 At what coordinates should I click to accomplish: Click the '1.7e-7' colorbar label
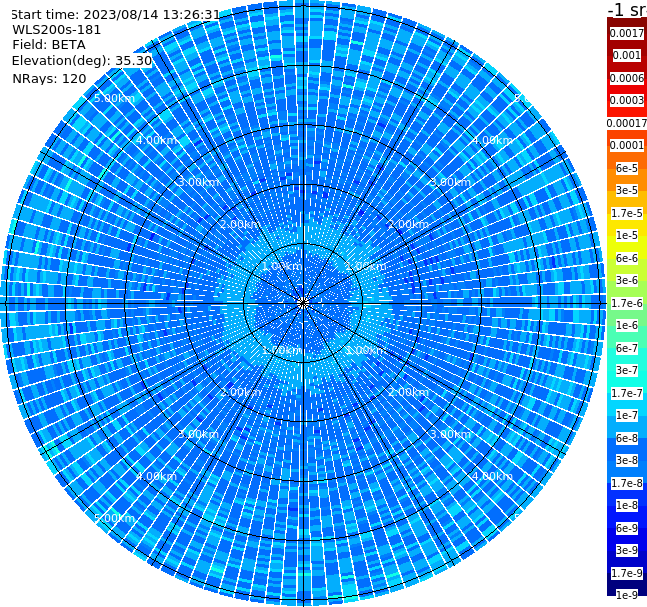627,393
